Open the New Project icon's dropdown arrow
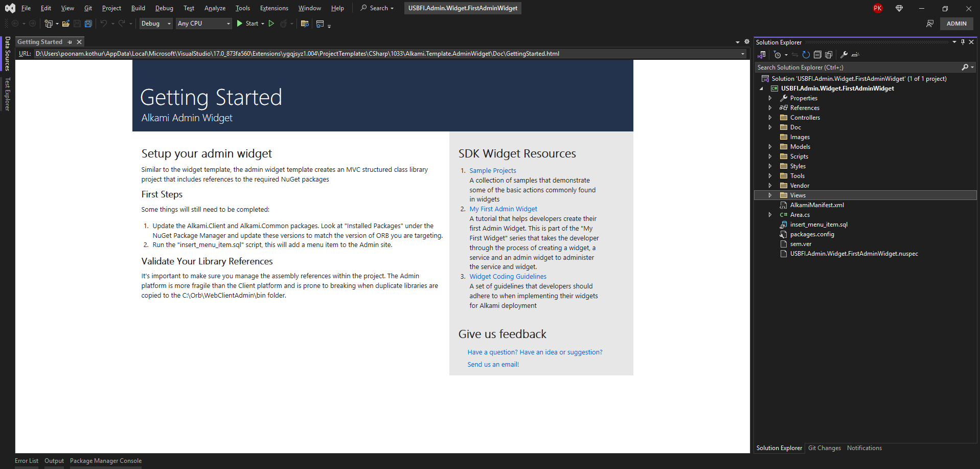 pos(57,24)
